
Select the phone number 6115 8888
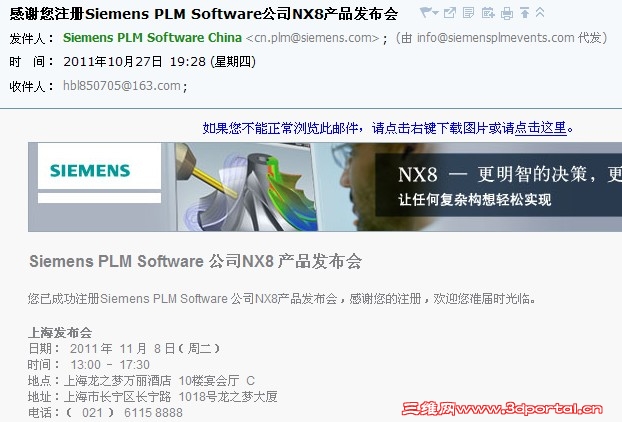click(x=153, y=413)
